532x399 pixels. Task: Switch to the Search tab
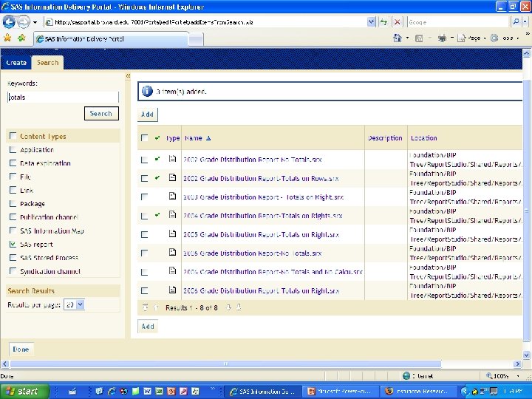(x=47, y=62)
